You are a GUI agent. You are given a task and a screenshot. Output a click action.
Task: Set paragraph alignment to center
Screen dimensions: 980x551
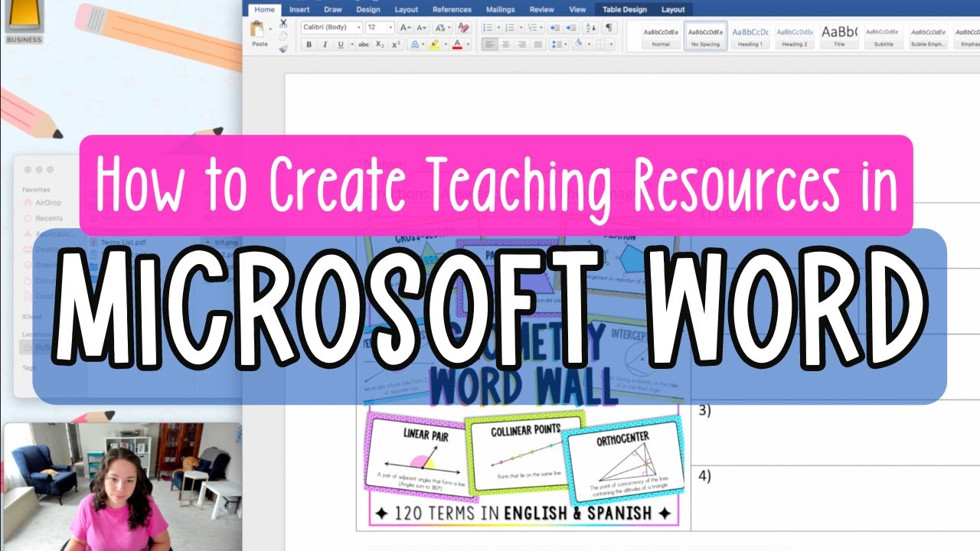[506, 44]
